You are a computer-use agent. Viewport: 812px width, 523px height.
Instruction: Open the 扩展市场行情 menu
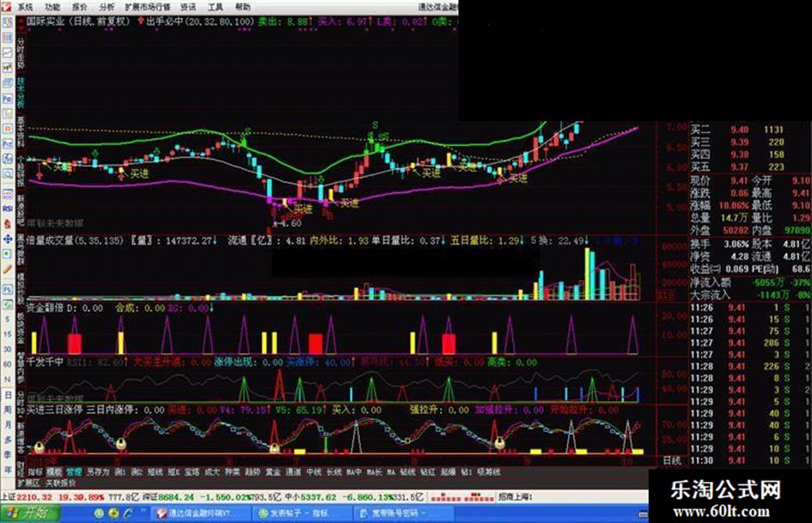(148, 7)
